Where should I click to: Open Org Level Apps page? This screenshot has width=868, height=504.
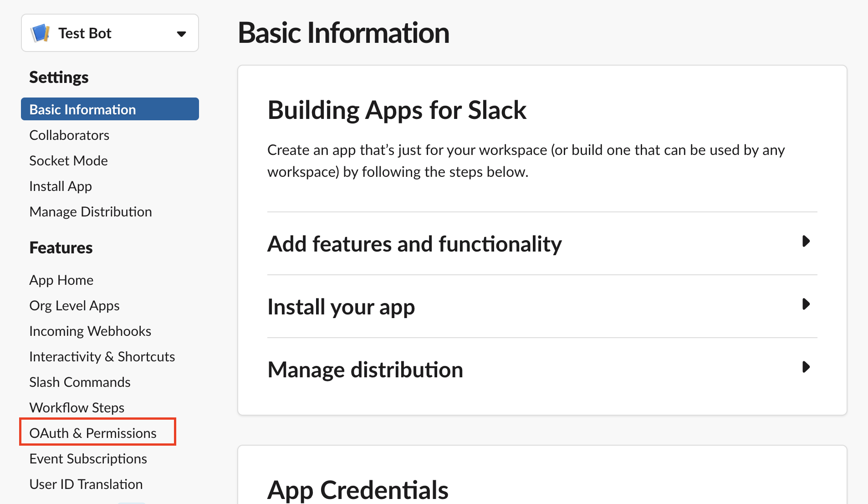pos(74,306)
